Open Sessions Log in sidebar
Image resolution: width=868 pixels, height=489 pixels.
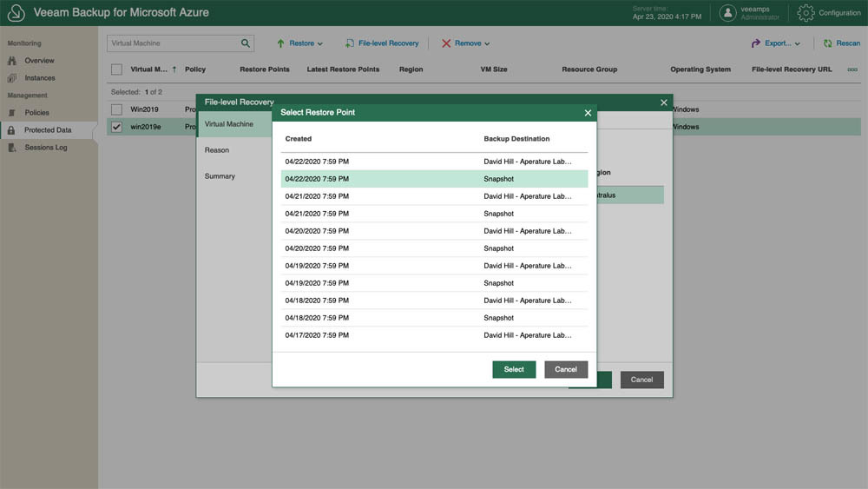pyautogui.click(x=45, y=148)
